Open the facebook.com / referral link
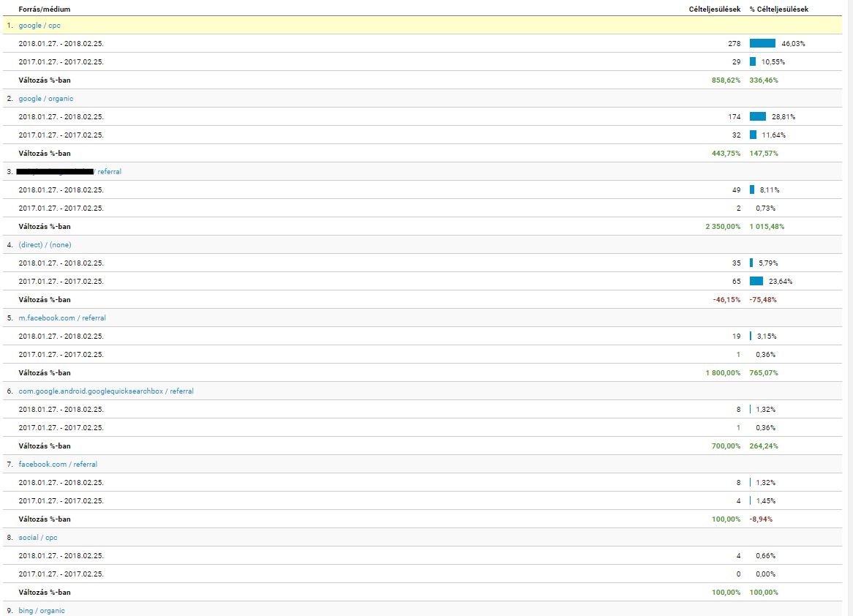The height and width of the screenshot is (616, 853). pos(58,465)
